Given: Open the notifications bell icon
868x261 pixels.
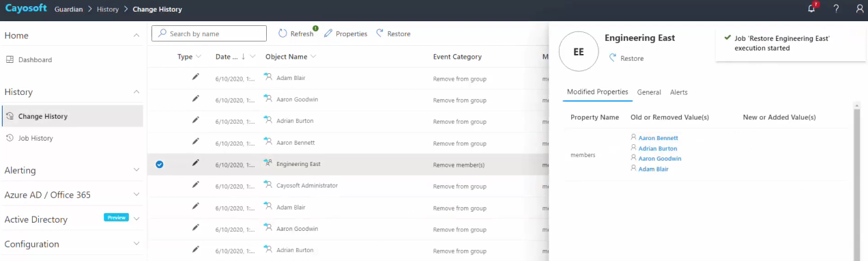Looking at the screenshot, I should click(812, 9).
